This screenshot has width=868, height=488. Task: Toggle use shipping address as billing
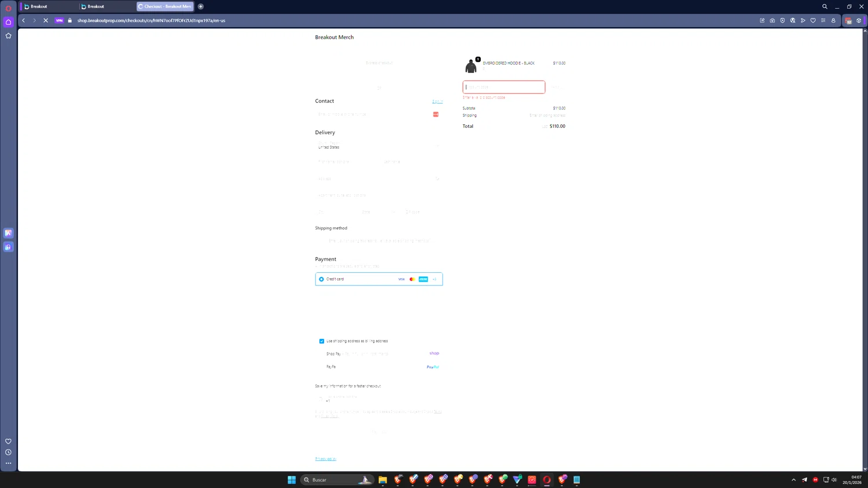pyautogui.click(x=322, y=341)
